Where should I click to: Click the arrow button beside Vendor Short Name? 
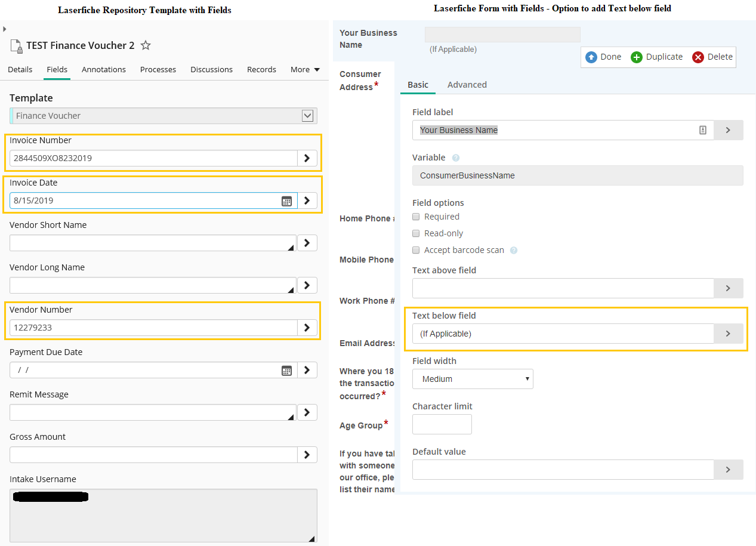[x=307, y=243]
